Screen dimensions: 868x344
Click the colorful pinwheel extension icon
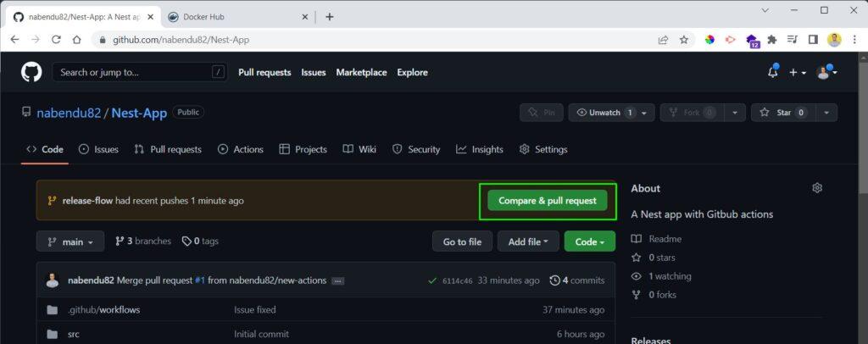click(709, 40)
